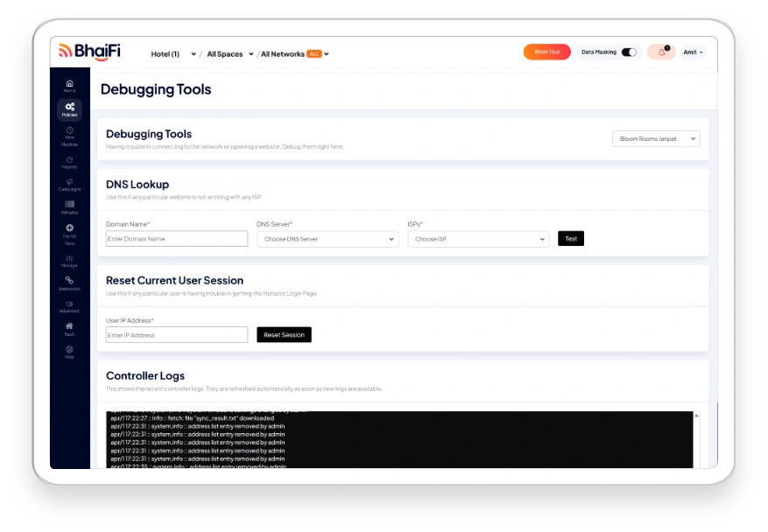The image size is (768, 532).
Task: Select the Policies sidebar icon
Action: tap(69, 109)
